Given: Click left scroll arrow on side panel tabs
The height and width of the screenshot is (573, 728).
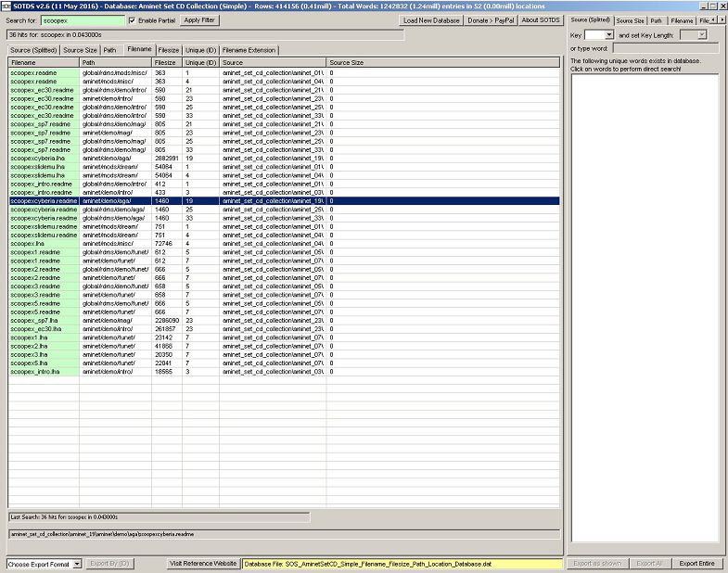Looking at the screenshot, I should tap(713, 19).
